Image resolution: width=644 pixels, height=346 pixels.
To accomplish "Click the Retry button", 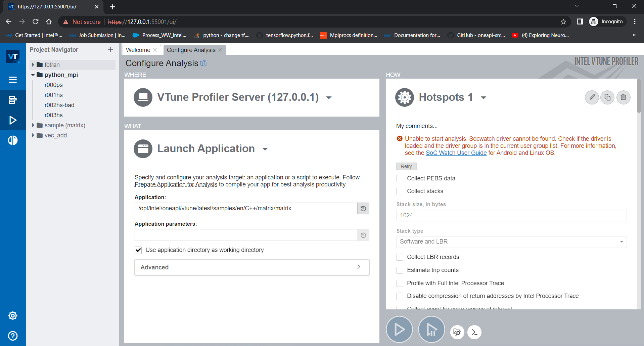I will click(406, 166).
